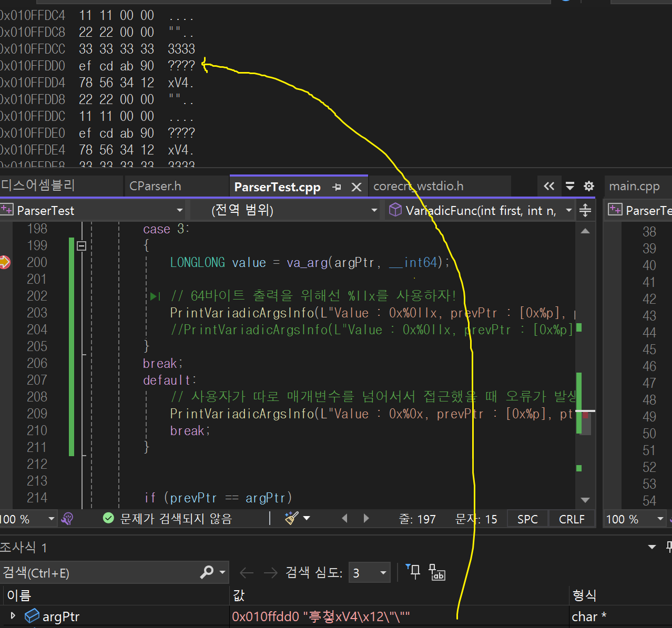672x628 pixels.
Task: Open the CParser.h tab
Action: tap(155, 186)
